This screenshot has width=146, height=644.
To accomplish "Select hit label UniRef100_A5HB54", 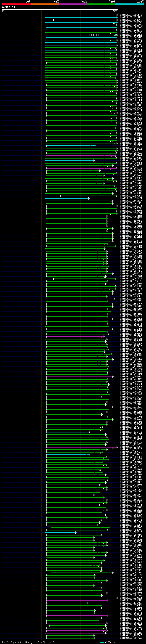I will [x=131, y=211].
